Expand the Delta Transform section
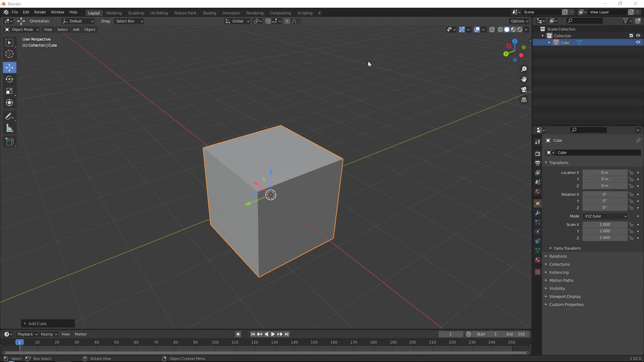Screen dimensions: 644x362 567,248
